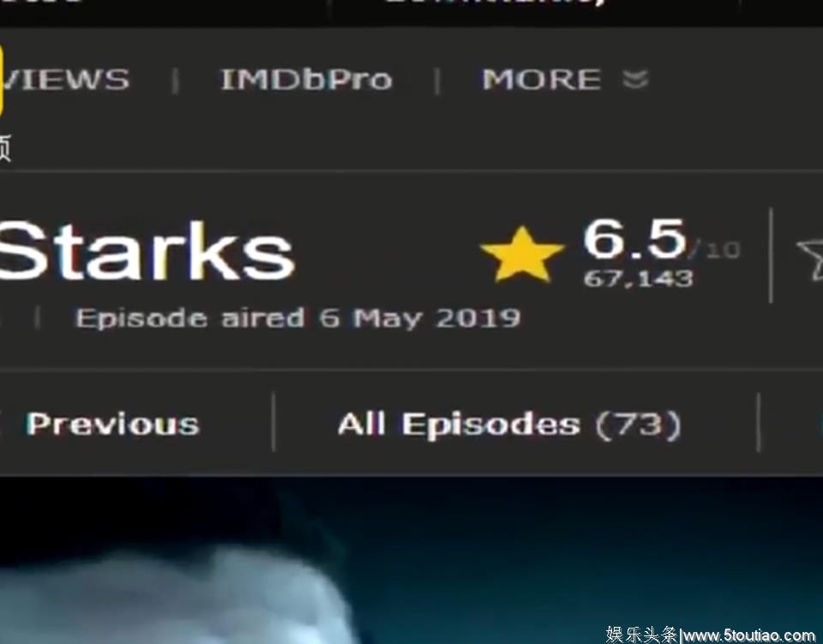Click the Chinese character below the yellow logo

point(5,147)
